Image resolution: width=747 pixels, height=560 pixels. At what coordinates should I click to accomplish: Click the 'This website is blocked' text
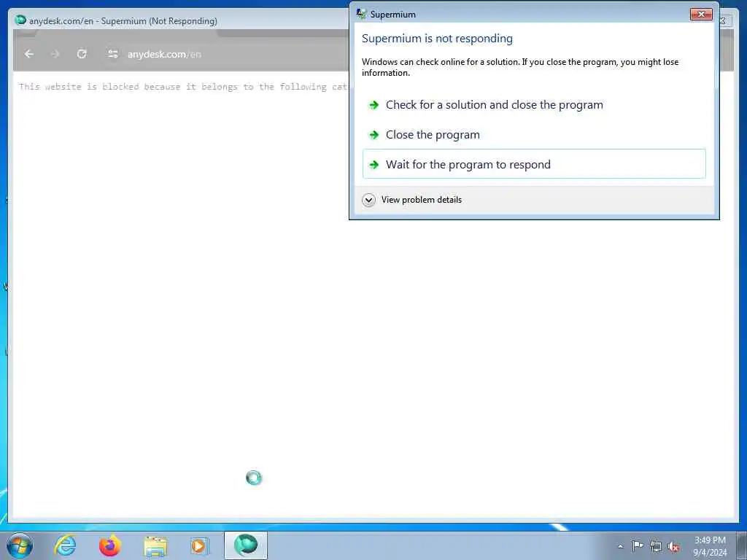[x=183, y=87]
